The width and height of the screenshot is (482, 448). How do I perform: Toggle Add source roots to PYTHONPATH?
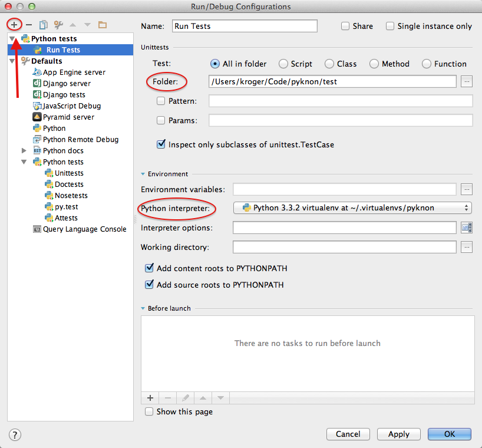point(150,284)
